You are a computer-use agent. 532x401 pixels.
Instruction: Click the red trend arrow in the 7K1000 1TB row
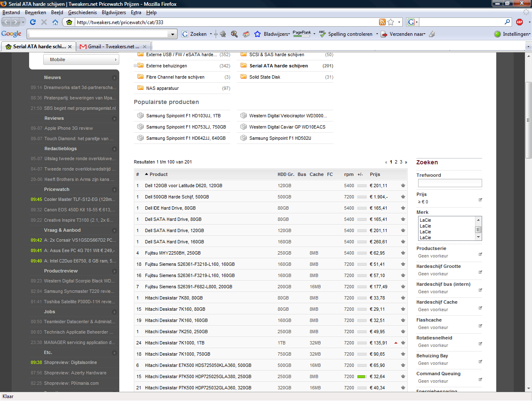tap(396, 343)
